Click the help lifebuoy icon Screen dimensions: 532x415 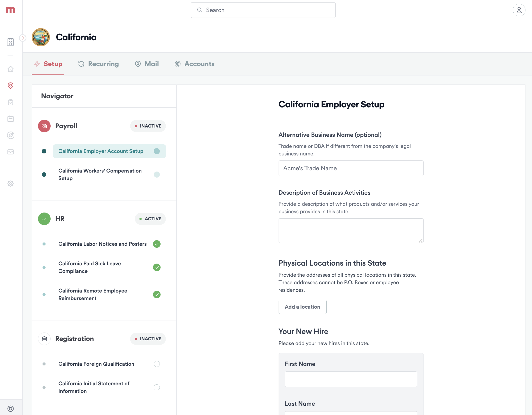(x=11, y=408)
